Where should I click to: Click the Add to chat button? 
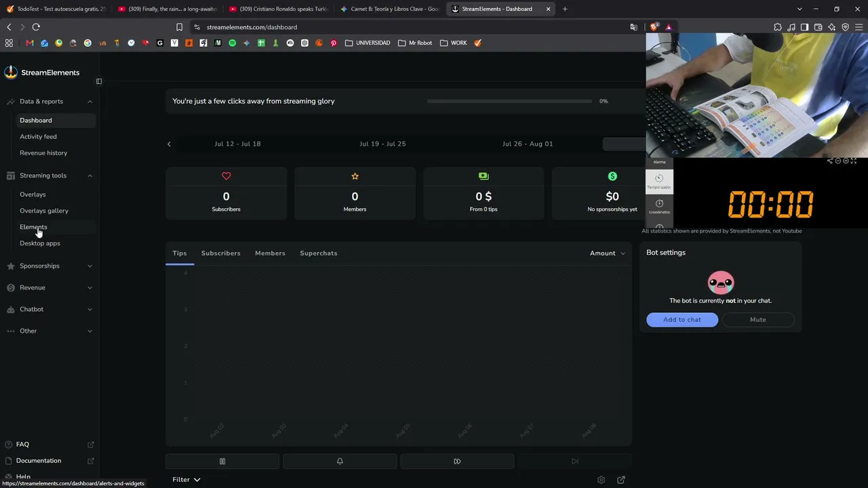point(682,320)
